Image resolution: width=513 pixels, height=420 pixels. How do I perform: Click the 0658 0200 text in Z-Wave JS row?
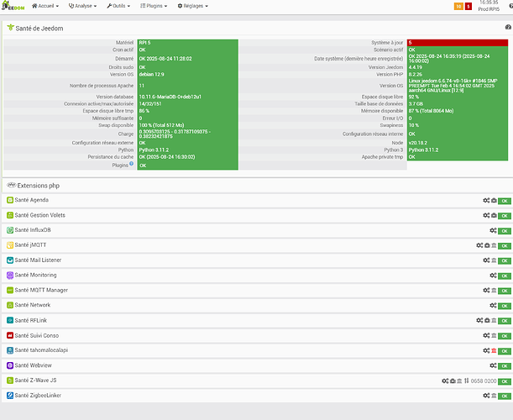click(x=484, y=381)
